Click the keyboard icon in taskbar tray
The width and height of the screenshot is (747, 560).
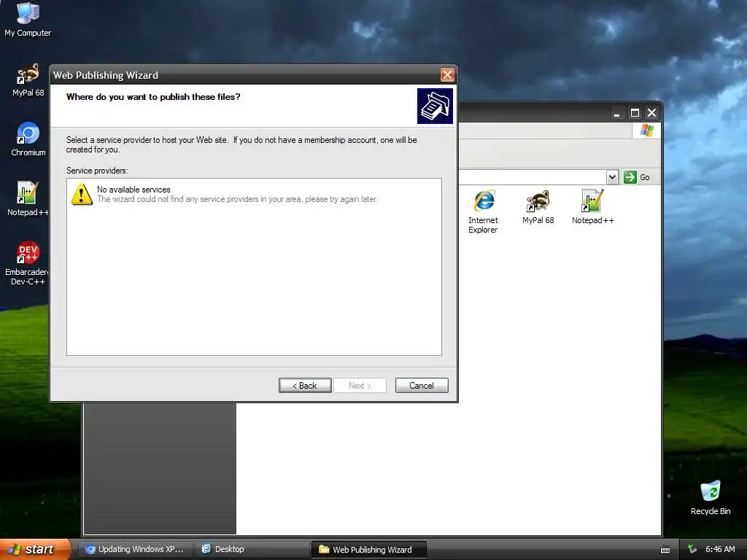pyautogui.click(x=665, y=550)
